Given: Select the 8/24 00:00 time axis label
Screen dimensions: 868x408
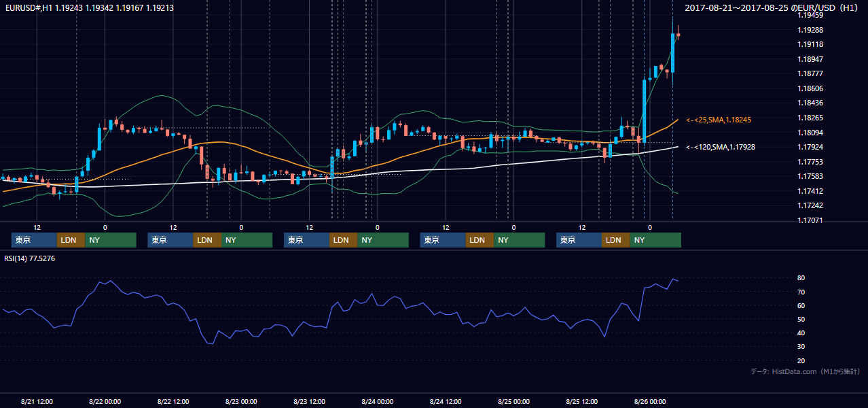Looking at the screenshot, I should [378, 401].
